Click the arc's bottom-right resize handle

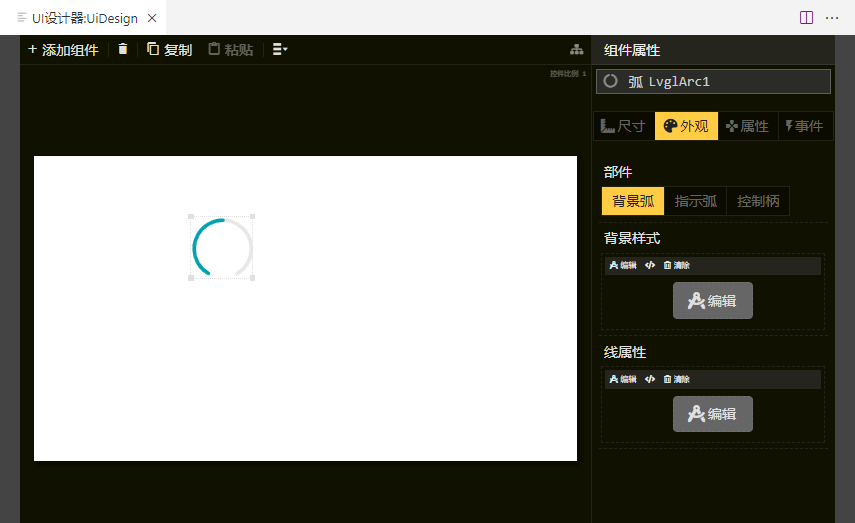coord(252,278)
